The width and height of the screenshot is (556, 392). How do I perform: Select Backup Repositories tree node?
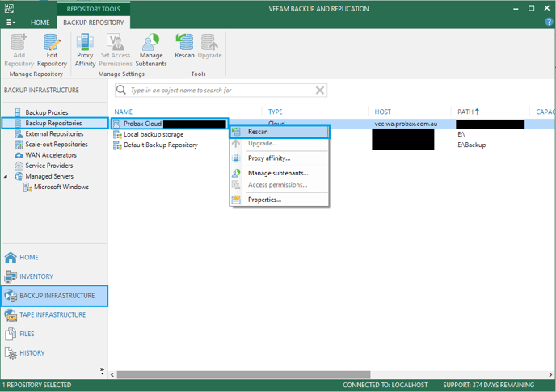pos(55,123)
